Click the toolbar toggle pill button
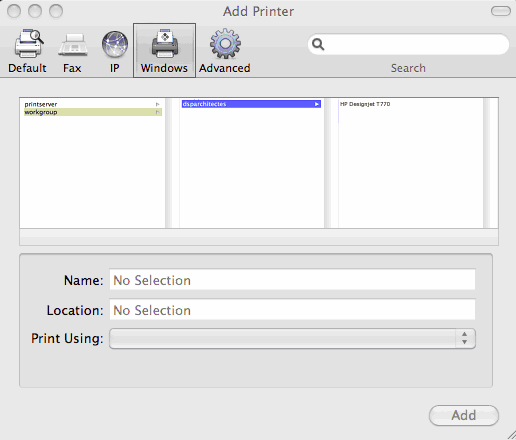The height and width of the screenshot is (440, 516). (501, 11)
